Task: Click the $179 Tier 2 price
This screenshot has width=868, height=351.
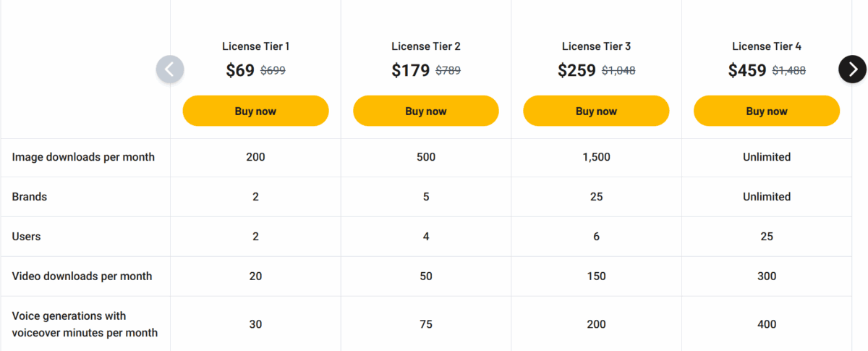Action: pos(411,70)
